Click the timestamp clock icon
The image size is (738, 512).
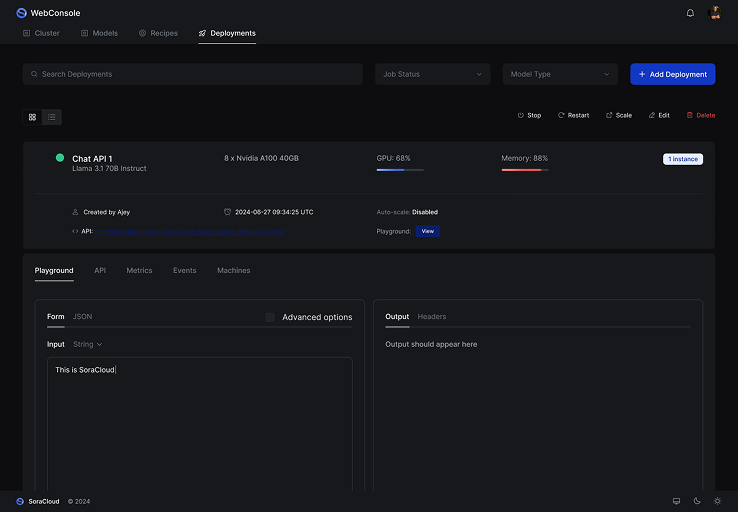click(227, 212)
